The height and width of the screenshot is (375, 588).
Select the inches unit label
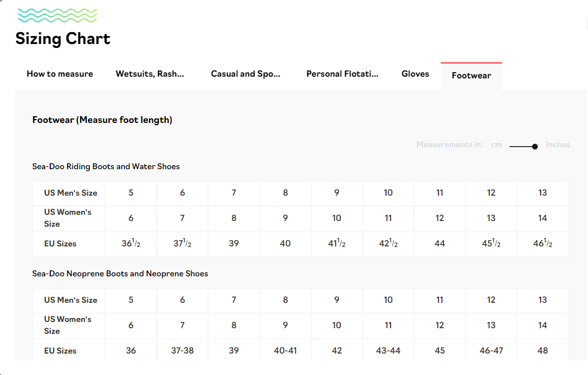[x=558, y=145]
